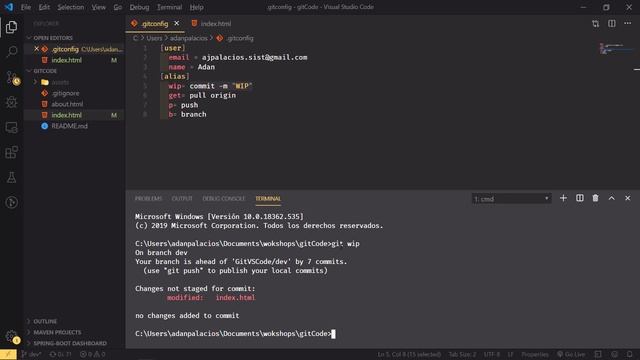Viewport: 640px width, 360px height.
Task: Click the dev branch indicator in status bar
Action: [x=31, y=354]
